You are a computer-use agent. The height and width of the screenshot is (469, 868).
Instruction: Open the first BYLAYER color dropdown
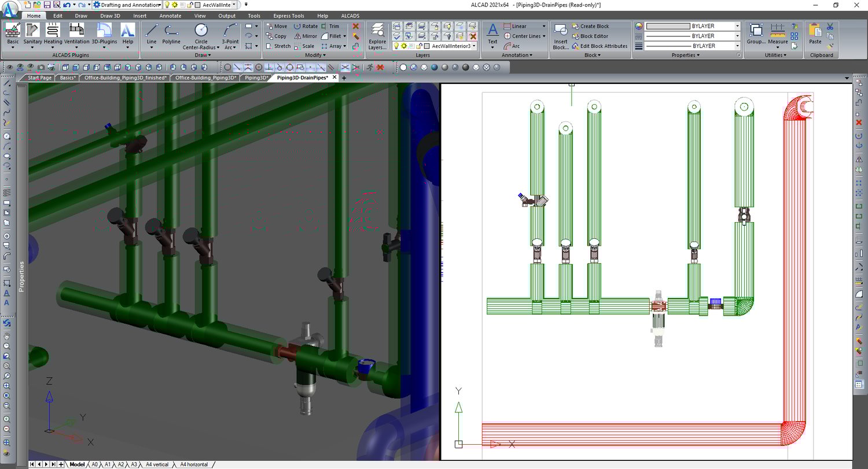tap(737, 26)
